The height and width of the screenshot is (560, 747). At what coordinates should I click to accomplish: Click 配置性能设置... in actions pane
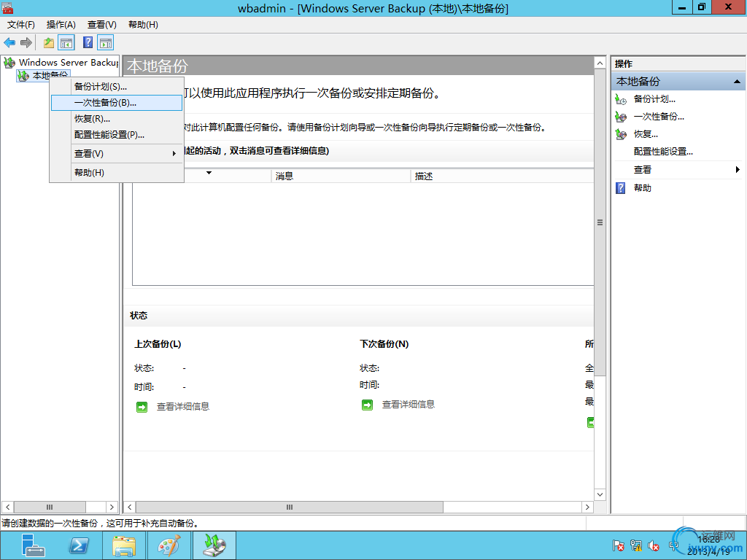(x=663, y=152)
